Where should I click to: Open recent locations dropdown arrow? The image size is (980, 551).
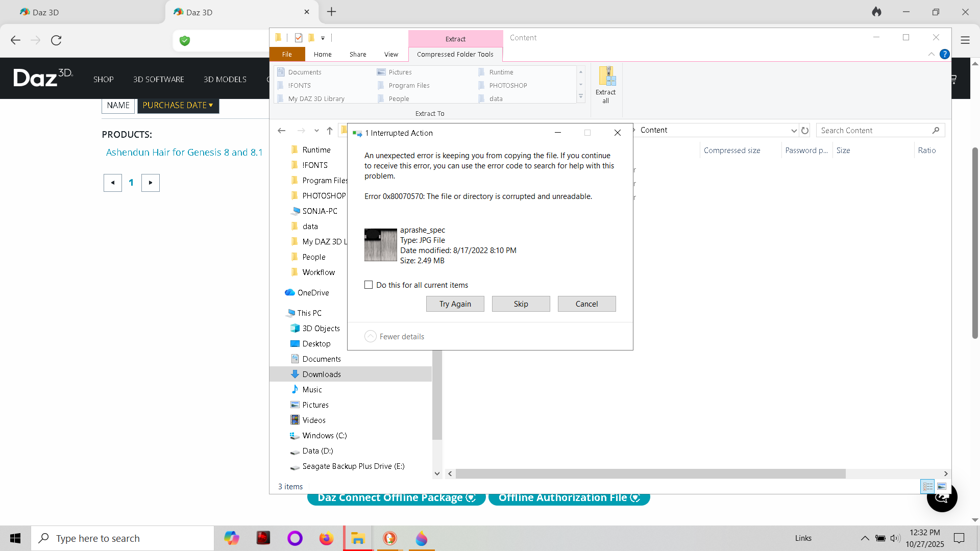316,131
